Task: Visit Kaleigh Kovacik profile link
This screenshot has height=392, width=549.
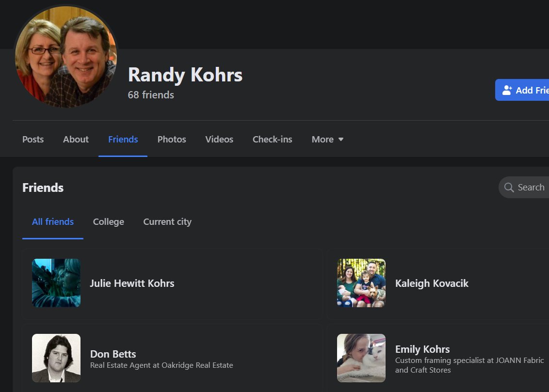Action: click(x=432, y=283)
